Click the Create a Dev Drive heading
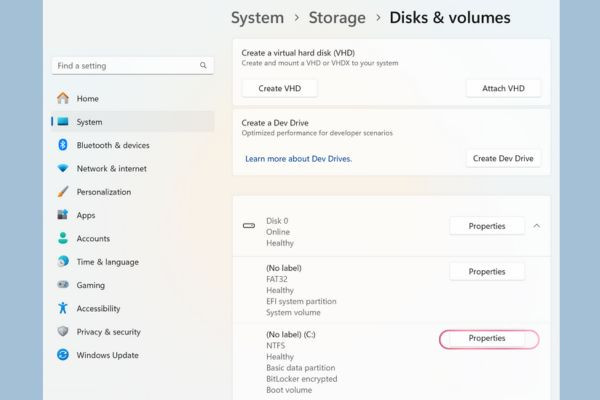Image resolution: width=600 pixels, height=400 pixels. tap(275, 123)
